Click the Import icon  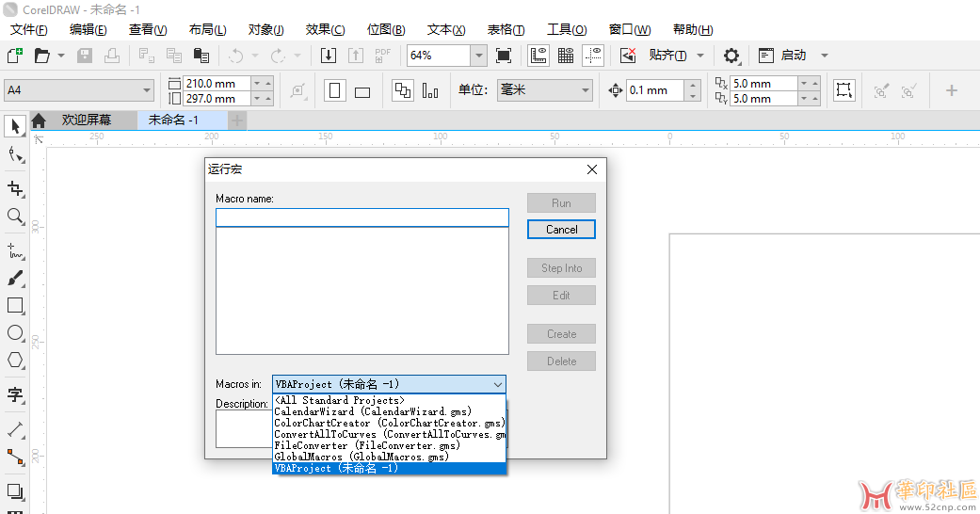coord(329,56)
